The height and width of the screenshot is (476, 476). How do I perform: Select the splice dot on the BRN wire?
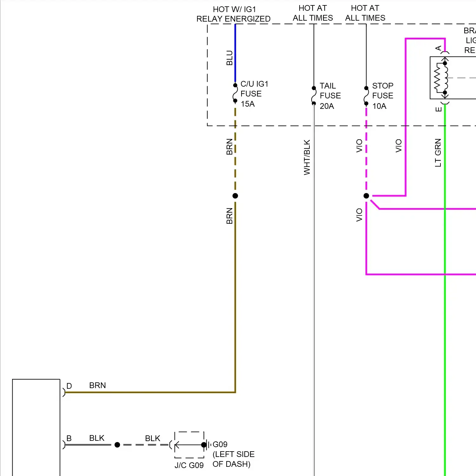[x=235, y=196]
